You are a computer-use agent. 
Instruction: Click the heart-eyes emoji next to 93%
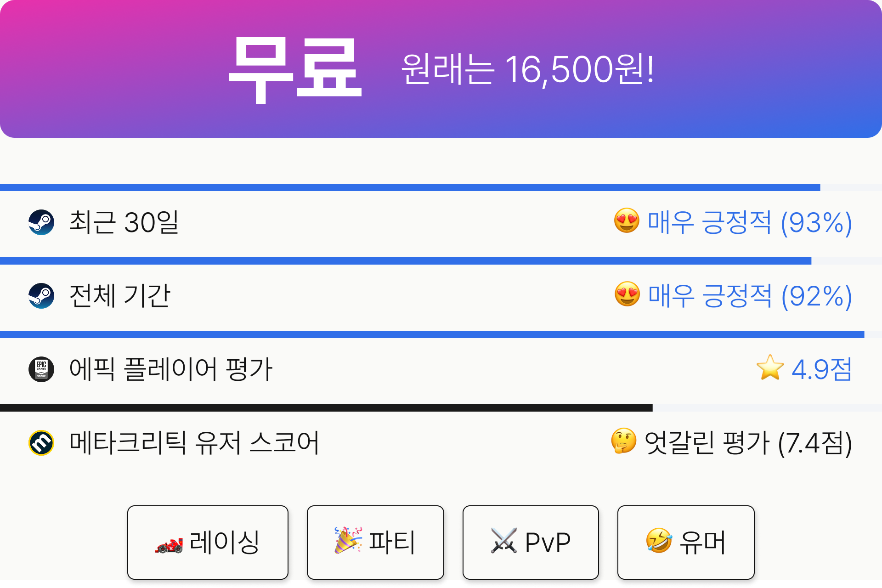click(x=627, y=220)
